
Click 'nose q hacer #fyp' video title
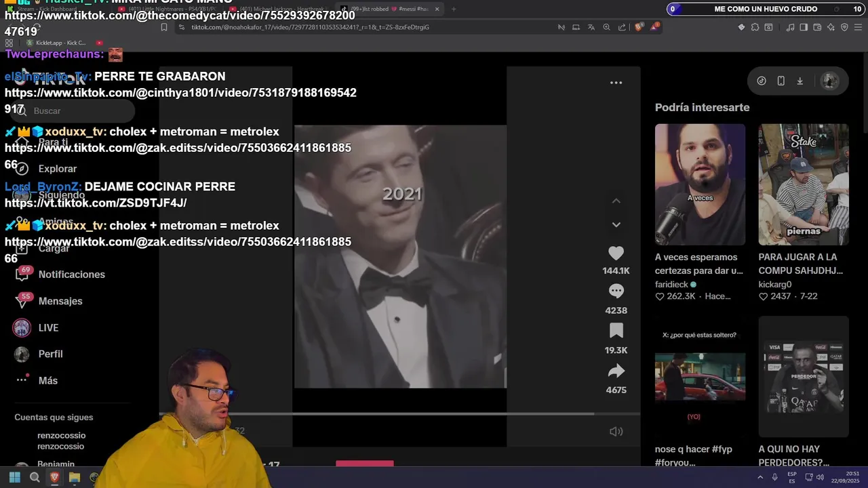693,455
